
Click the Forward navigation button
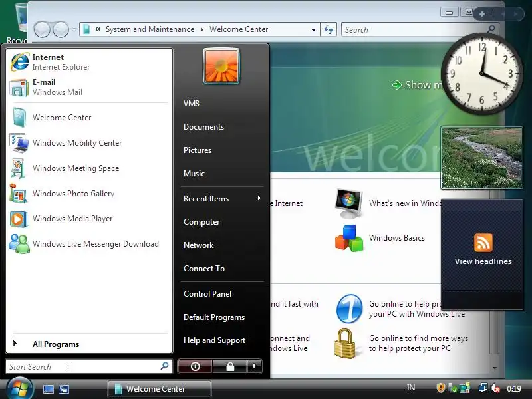61,29
